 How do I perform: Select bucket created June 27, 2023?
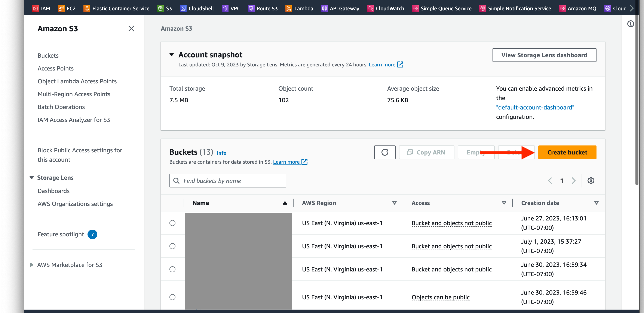pyautogui.click(x=172, y=223)
